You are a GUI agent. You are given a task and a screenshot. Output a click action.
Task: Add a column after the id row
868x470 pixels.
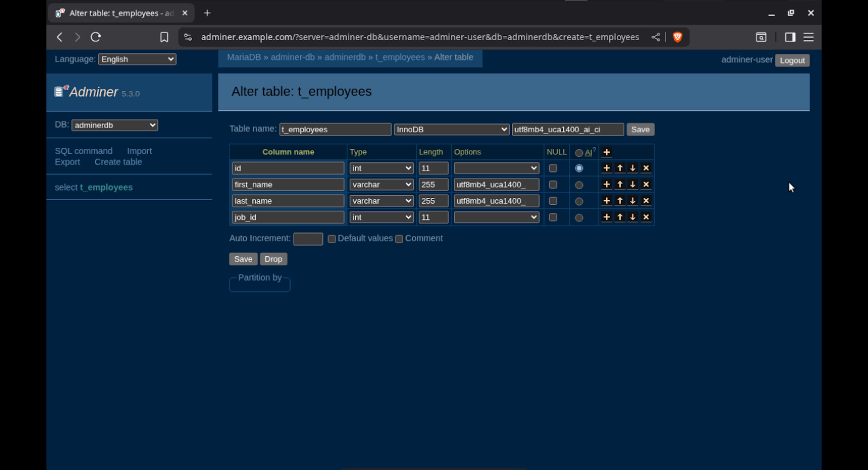(x=606, y=168)
